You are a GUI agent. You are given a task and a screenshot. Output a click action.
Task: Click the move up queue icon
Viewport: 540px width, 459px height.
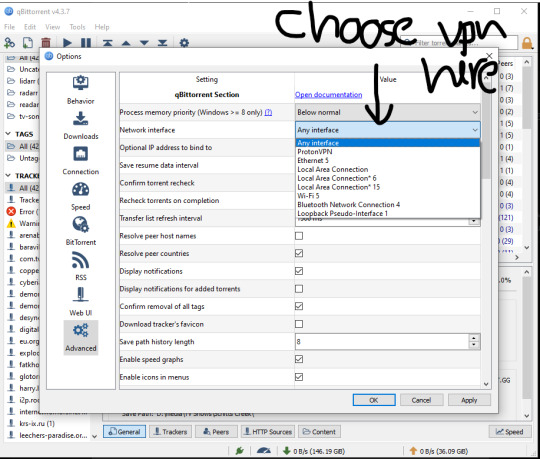[126, 43]
